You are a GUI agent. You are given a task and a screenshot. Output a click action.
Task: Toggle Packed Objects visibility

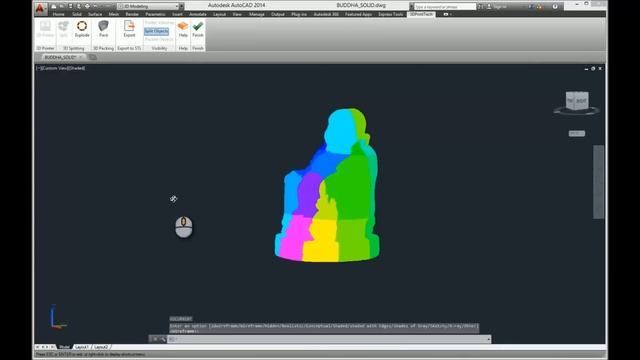point(159,39)
